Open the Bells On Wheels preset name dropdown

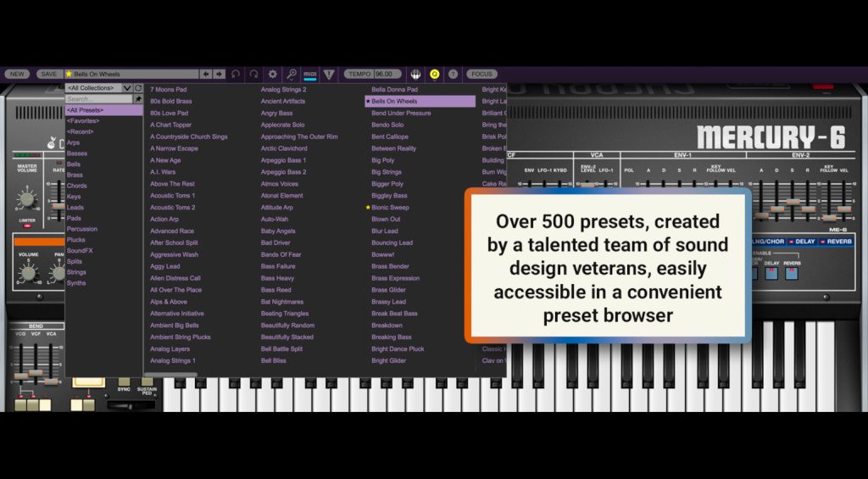click(x=131, y=75)
